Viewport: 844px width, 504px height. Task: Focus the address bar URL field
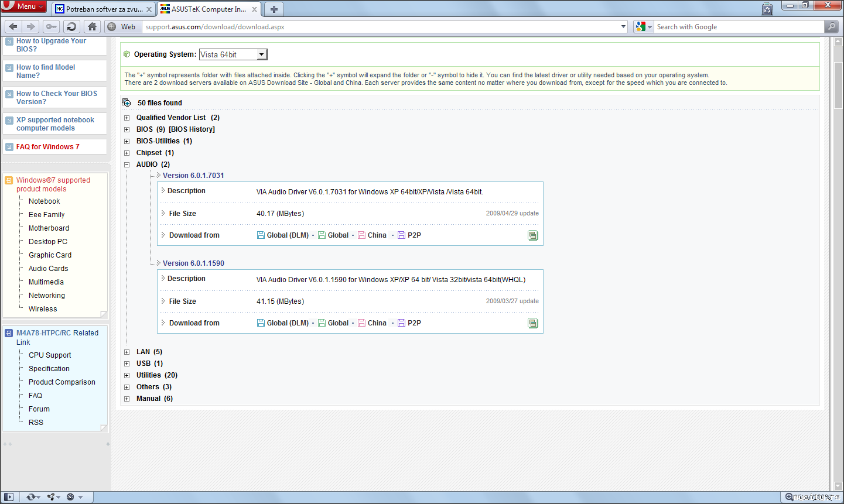point(381,27)
